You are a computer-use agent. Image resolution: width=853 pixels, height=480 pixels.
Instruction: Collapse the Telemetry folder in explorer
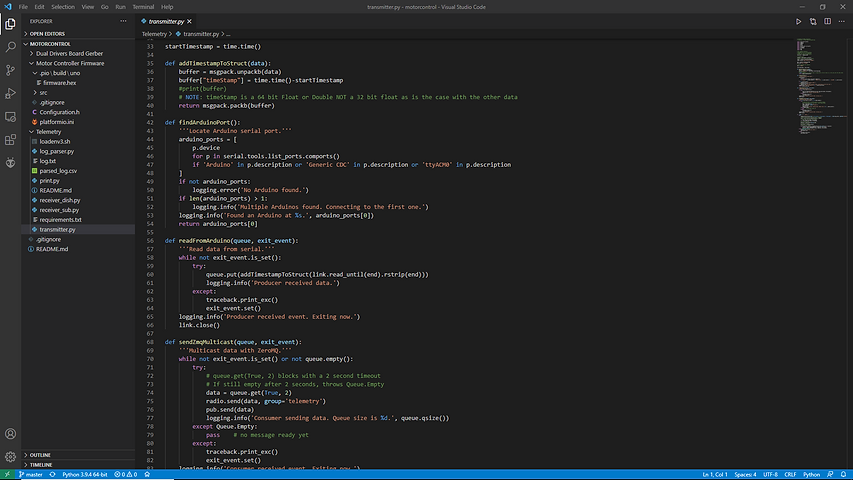[49, 131]
